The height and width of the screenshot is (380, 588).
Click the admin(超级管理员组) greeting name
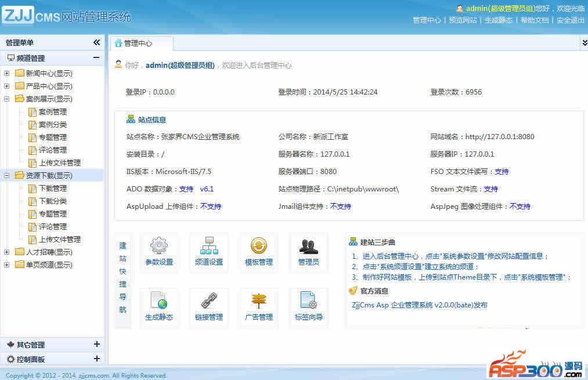180,65
